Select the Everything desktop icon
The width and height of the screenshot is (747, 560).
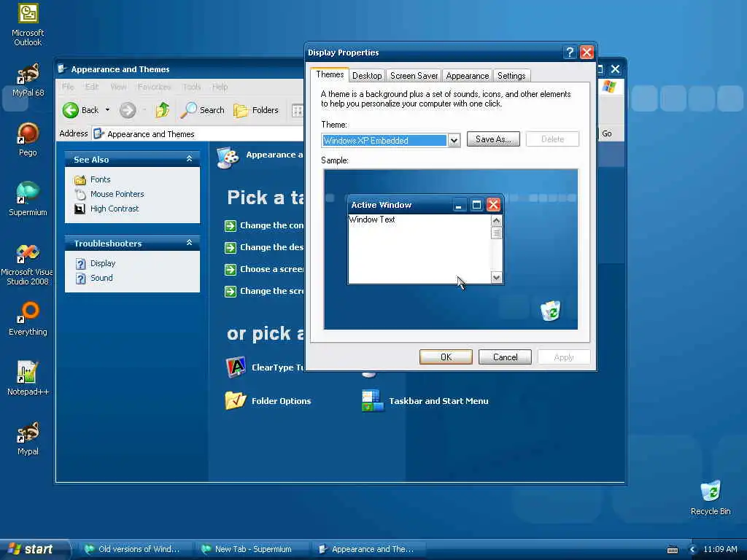click(x=28, y=319)
